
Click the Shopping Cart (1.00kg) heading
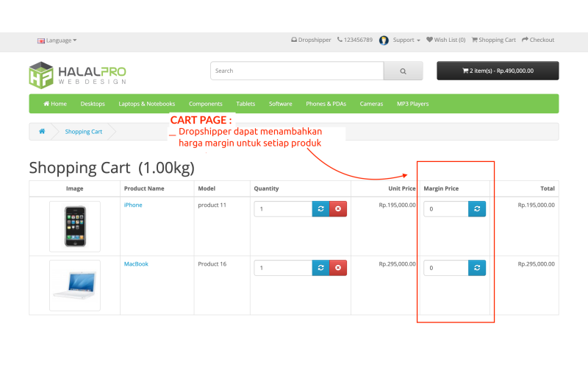click(x=112, y=168)
